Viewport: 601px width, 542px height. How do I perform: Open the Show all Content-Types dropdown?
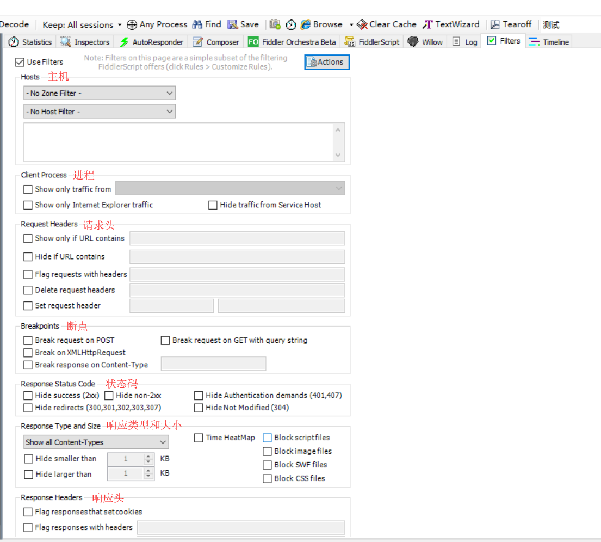pos(96,442)
